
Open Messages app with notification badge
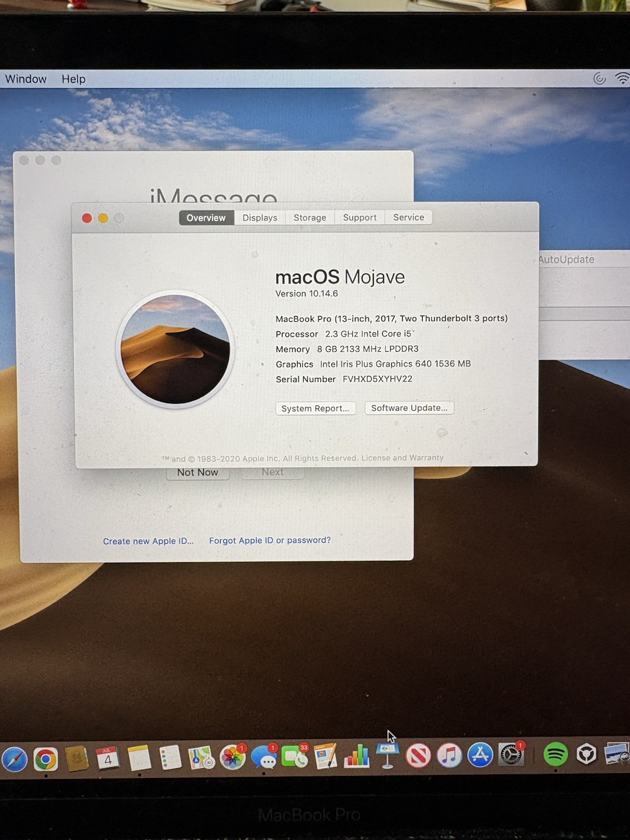pos(264,757)
